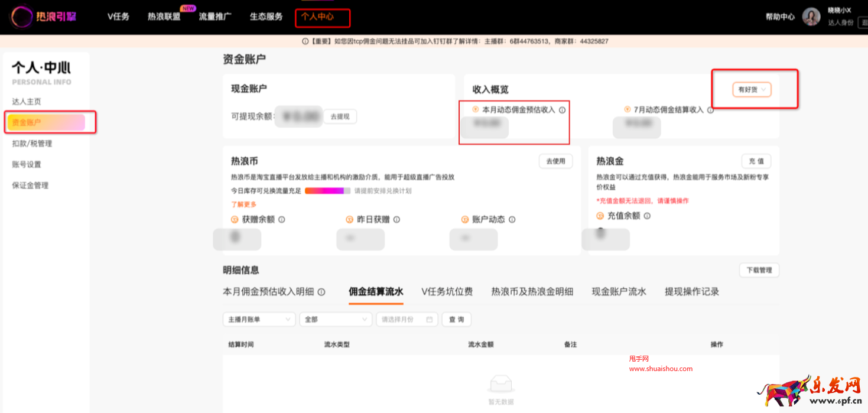This screenshot has height=413, width=868.
Task: Click info icon next to 账户动态
Action: coord(512,219)
